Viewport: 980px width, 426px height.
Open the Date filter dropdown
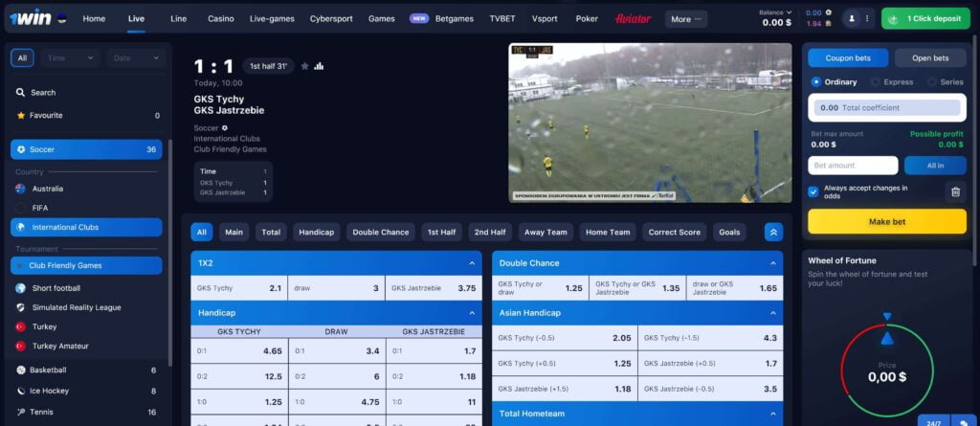tap(136, 58)
